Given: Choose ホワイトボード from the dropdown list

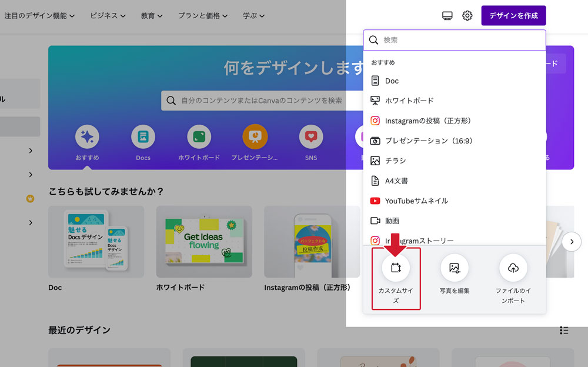Looking at the screenshot, I should pos(455,101).
